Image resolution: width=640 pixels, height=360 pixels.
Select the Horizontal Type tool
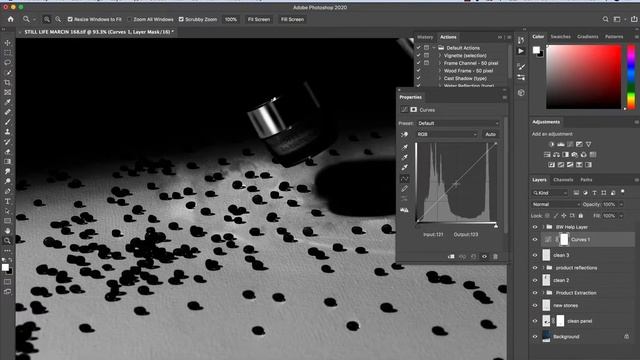7,201
